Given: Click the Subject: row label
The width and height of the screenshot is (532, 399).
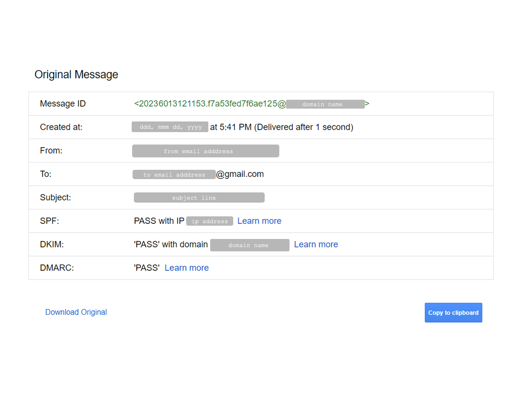Looking at the screenshot, I should pos(55,197).
